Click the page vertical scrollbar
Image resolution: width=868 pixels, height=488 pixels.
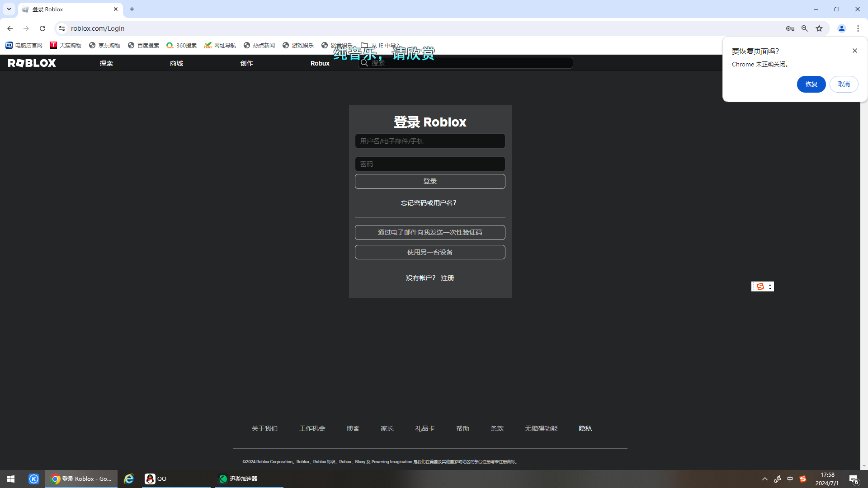(x=864, y=262)
